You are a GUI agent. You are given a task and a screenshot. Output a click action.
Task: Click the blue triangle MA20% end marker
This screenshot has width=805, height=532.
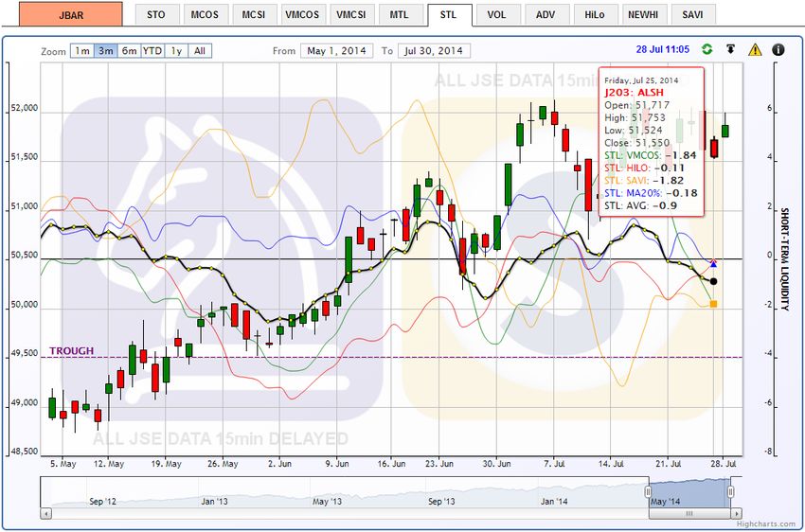[x=713, y=264]
